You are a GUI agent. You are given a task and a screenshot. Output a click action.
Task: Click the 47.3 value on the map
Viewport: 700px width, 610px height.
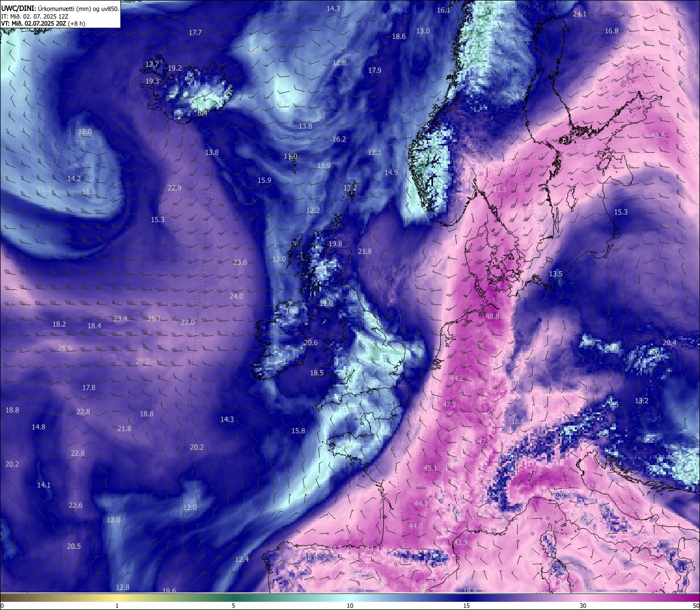(449, 405)
